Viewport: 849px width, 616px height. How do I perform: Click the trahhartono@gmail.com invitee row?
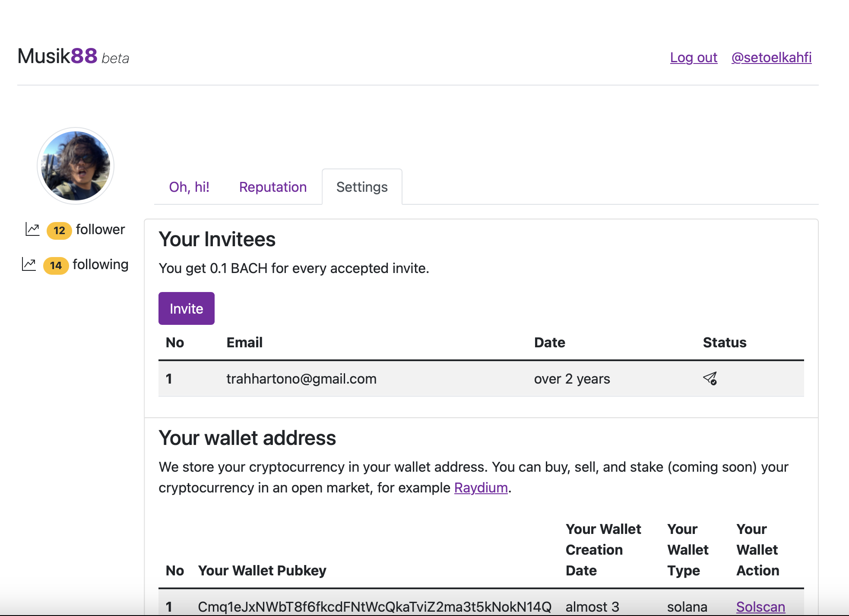point(301,379)
